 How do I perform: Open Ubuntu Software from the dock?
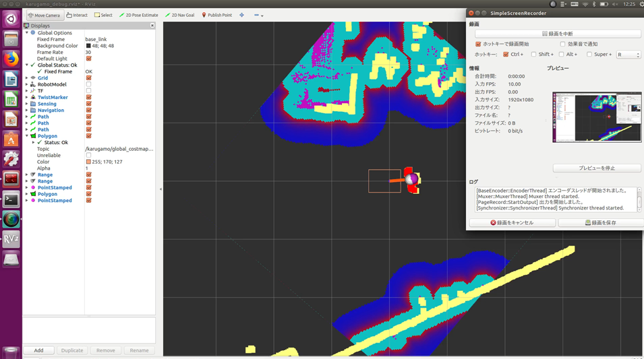coord(11,139)
